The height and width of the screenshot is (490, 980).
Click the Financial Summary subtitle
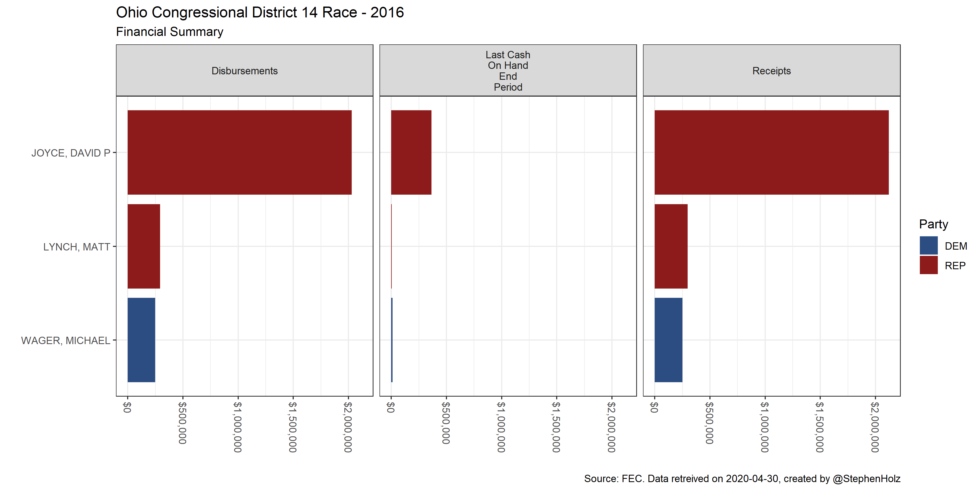[x=169, y=32]
